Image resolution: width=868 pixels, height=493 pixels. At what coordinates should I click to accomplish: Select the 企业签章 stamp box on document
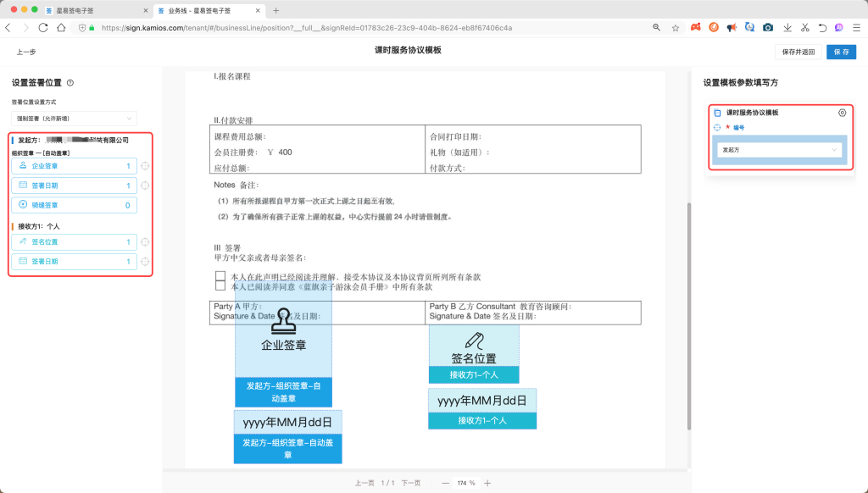coord(283,330)
